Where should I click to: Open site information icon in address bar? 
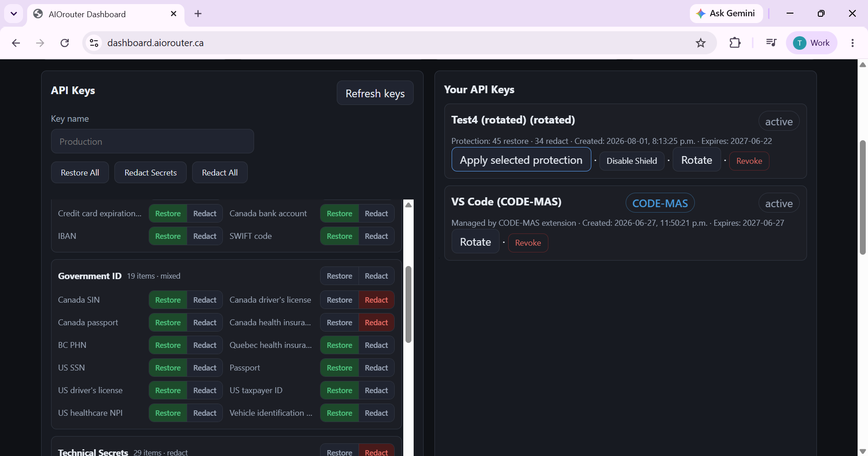[x=94, y=43]
